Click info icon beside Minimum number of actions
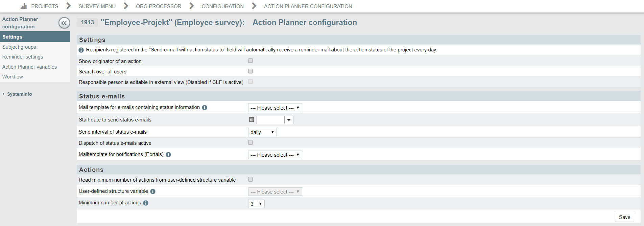The width and height of the screenshot is (644, 226). click(x=146, y=203)
